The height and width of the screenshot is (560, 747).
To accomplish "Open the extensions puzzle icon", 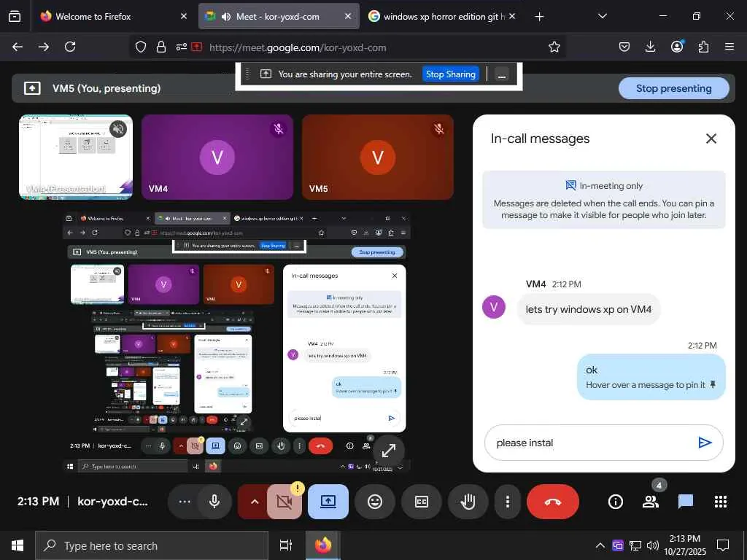I will click(x=703, y=47).
